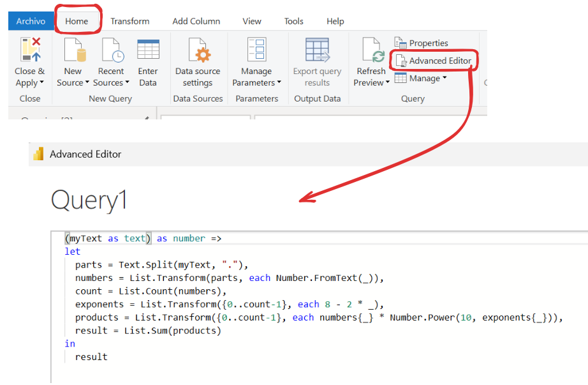
Task: Open the Archivo file tab
Action: tap(31, 21)
